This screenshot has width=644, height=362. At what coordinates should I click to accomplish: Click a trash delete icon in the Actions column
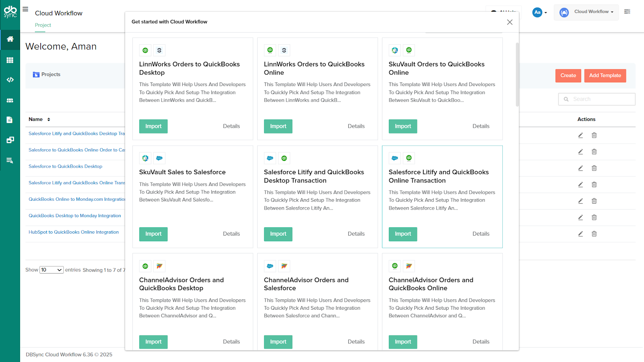pos(594,135)
